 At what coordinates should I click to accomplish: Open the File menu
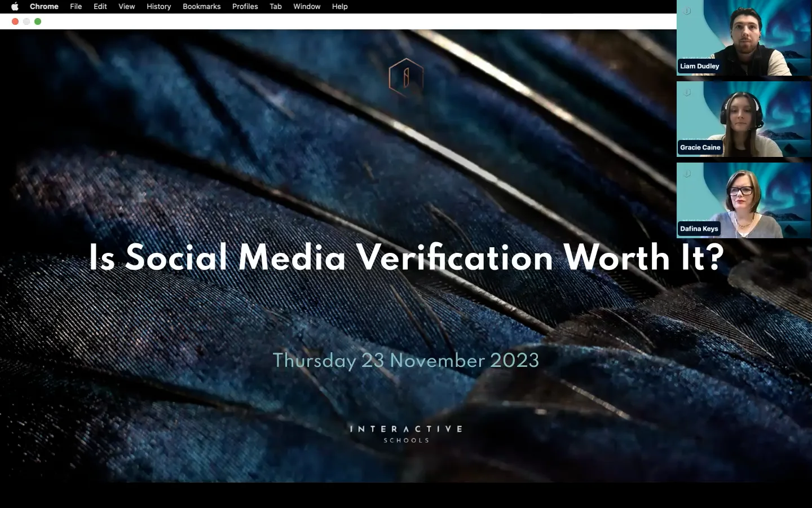pyautogui.click(x=76, y=6)
